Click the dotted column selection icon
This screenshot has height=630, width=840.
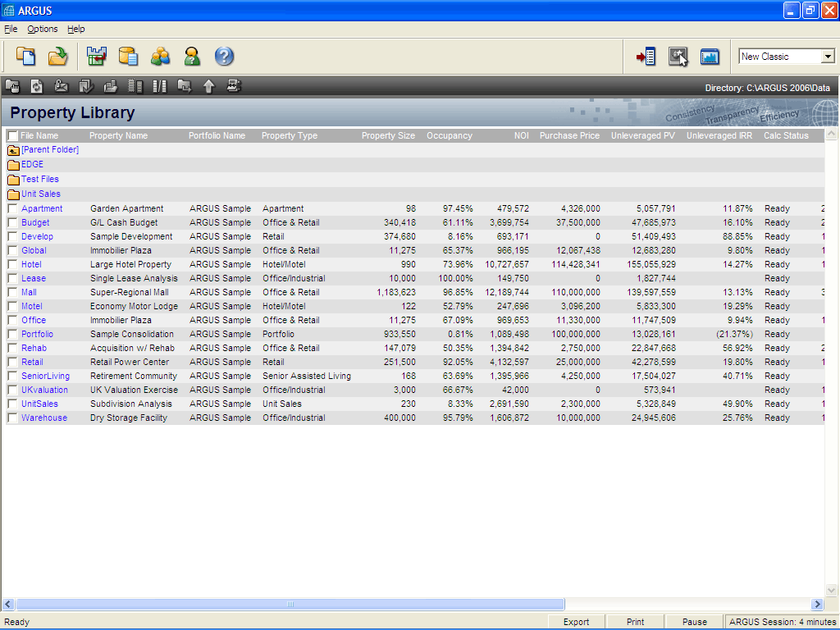[135, 85]
